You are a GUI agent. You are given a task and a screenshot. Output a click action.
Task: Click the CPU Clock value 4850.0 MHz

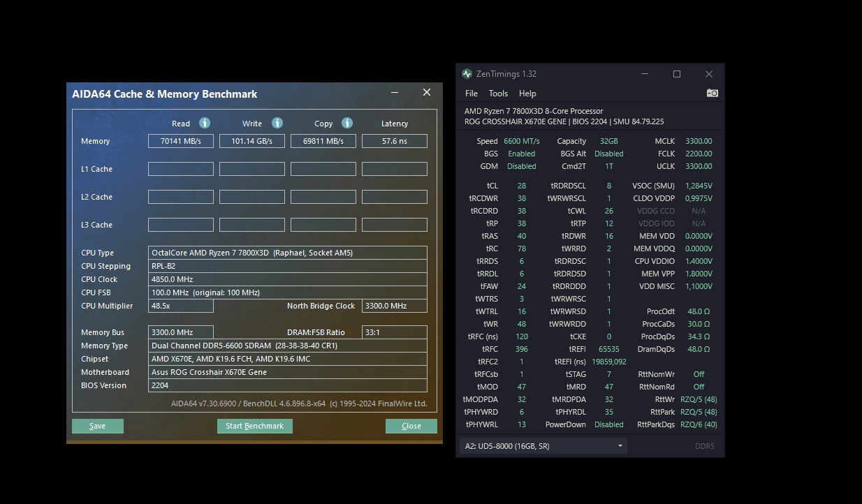tap(288, 279)
